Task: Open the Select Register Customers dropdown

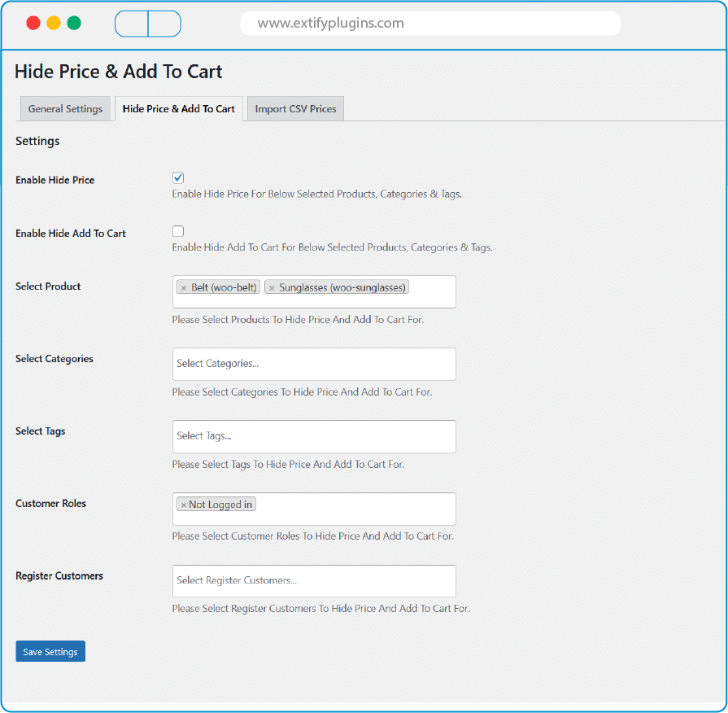Action: 314,581
